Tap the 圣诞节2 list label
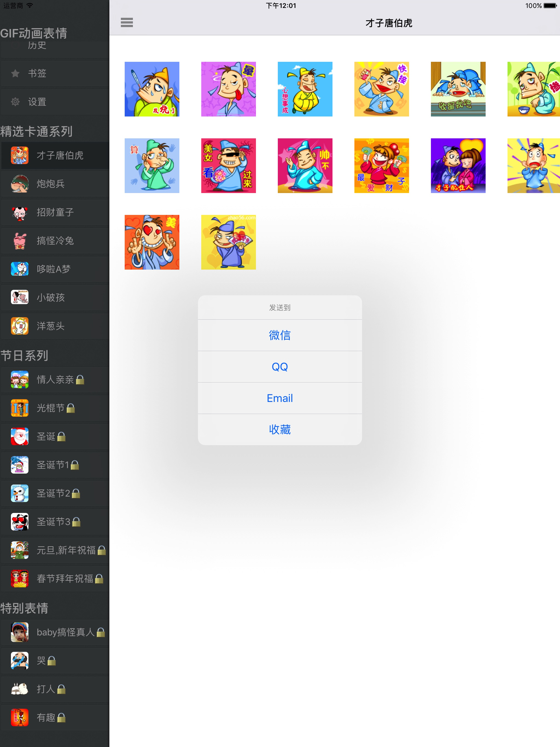 click(53, 493)
